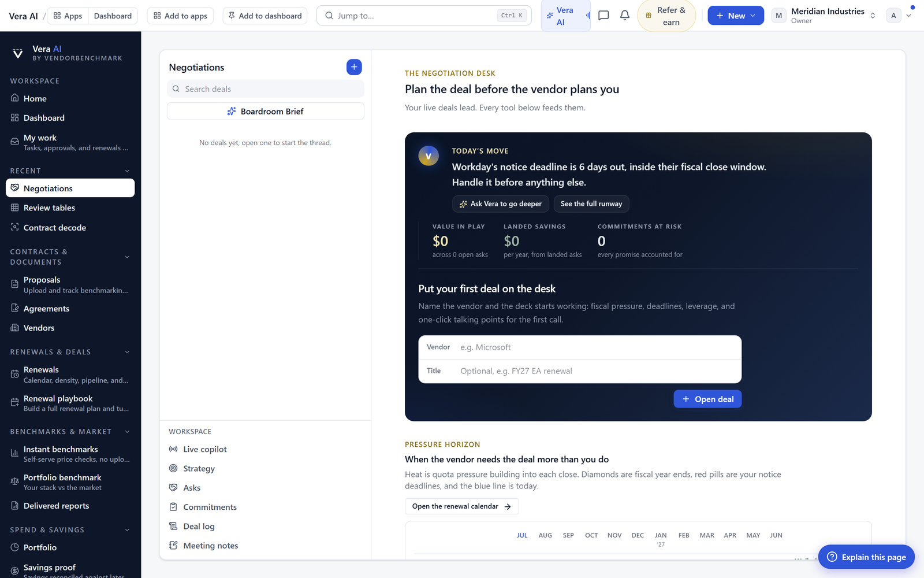Click Explain this page button
Screen dimensions: 924x578
pyautogui.click(x=866, y=557)
